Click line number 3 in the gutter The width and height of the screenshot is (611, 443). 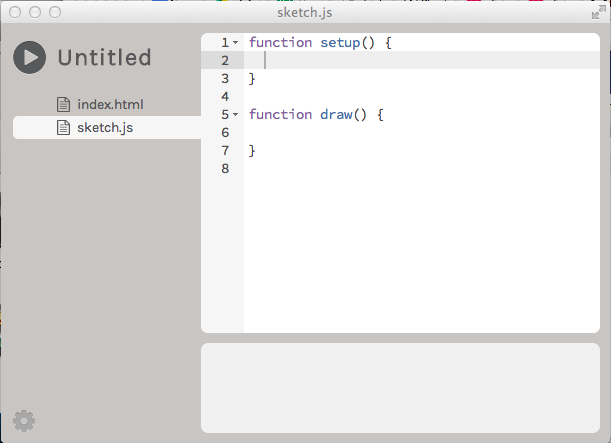225,79
